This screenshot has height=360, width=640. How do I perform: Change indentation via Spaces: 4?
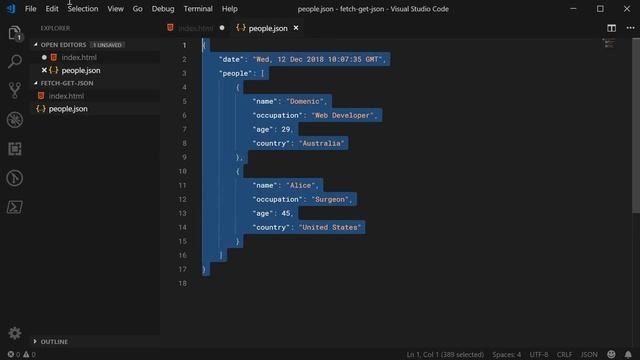pyautogui.click(x=507, y=354)
